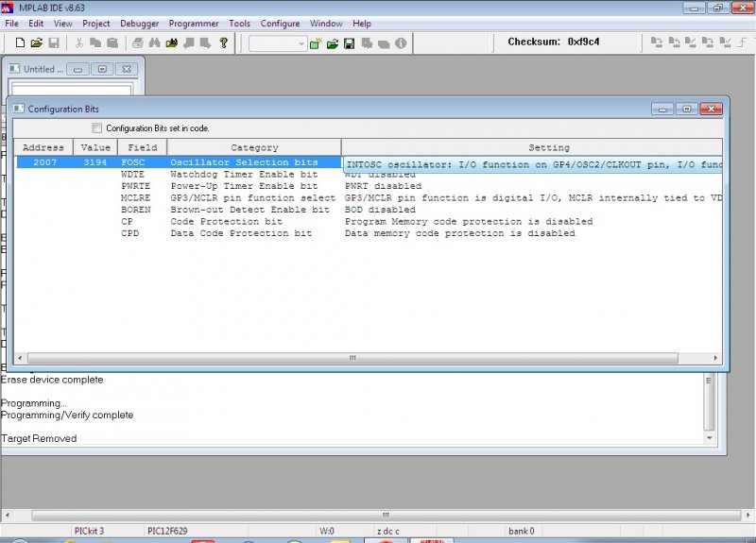Toggle Configuration Bits set in code checkbox
The height and width of the screenshot is (543, 756).
coord(97,127)
